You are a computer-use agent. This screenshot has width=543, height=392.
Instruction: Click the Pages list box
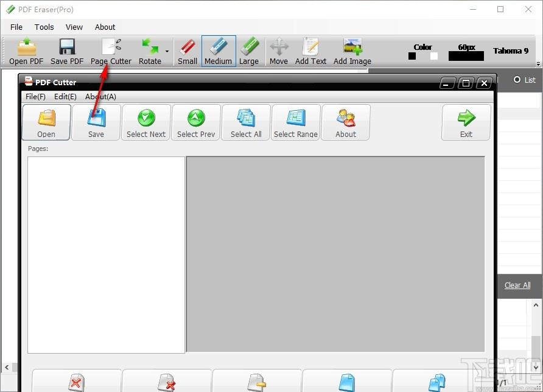click(x=107, y=255)
